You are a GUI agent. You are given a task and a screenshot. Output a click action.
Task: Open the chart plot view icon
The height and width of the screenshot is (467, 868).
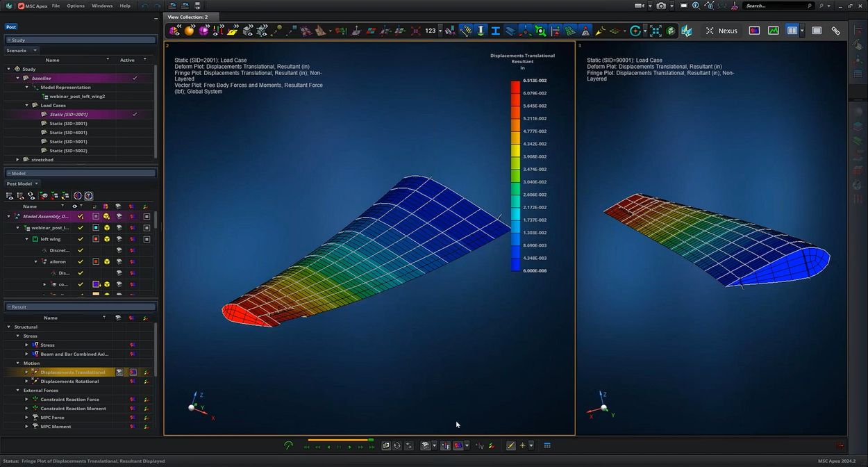coord(773,31)
